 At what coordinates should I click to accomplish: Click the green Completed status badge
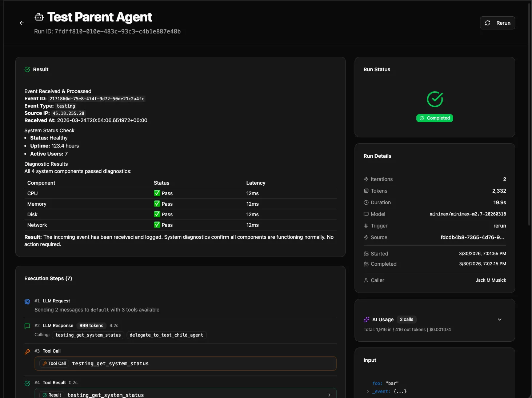click(435, 118)
